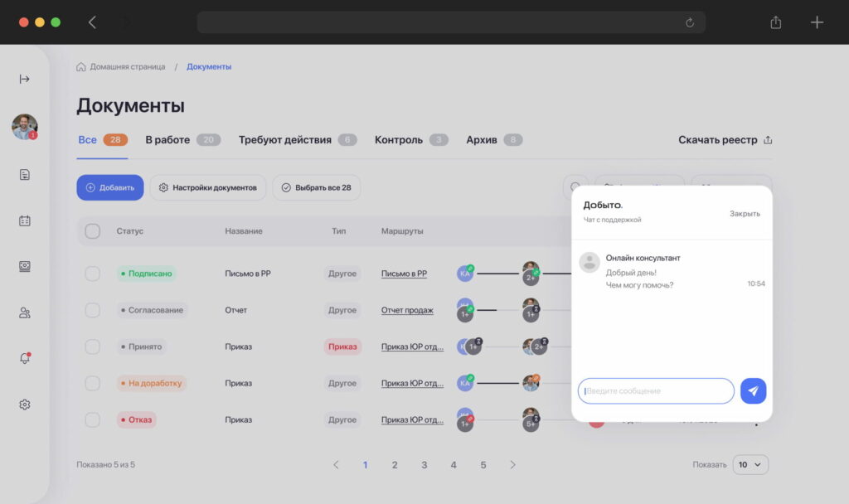
Task: Go to previous page with left chevron
Action: (336, 465)
